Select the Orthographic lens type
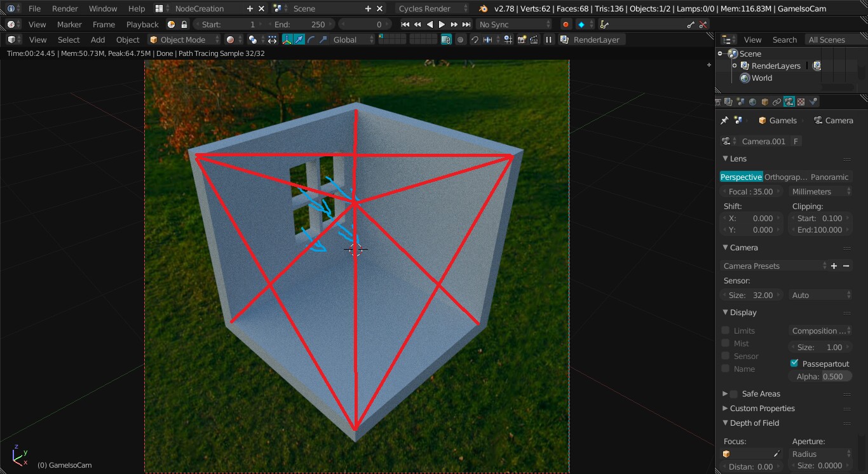This screenshot has height=474, width=868. click(785, 177)
